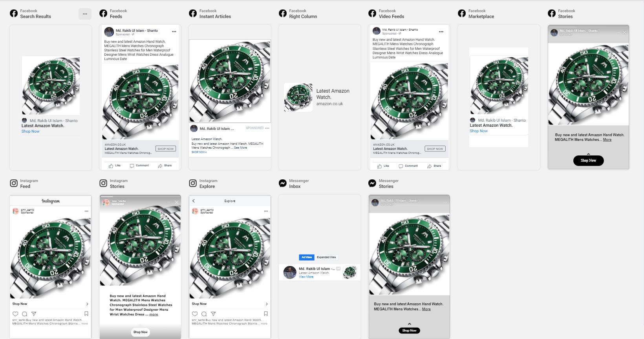Click the back arrow in Instagram Explore preview
Viewport: 644px width, 339px height.
click(194, 201)
